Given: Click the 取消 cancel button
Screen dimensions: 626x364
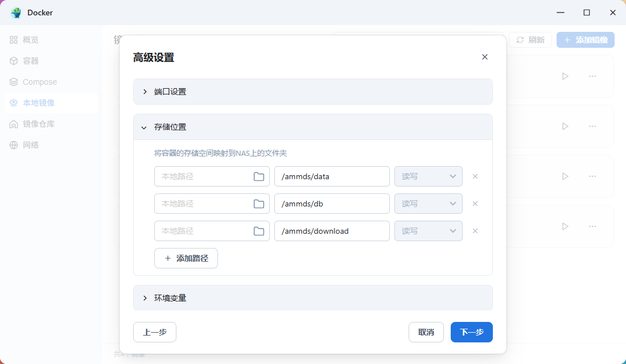Looking at the screenshot, I should pyautogui.click(x=426, y=332).
